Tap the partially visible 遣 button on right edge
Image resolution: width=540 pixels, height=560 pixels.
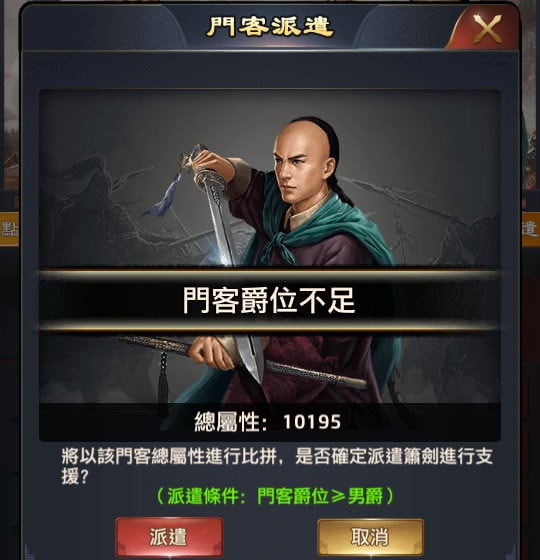point(531,229)
